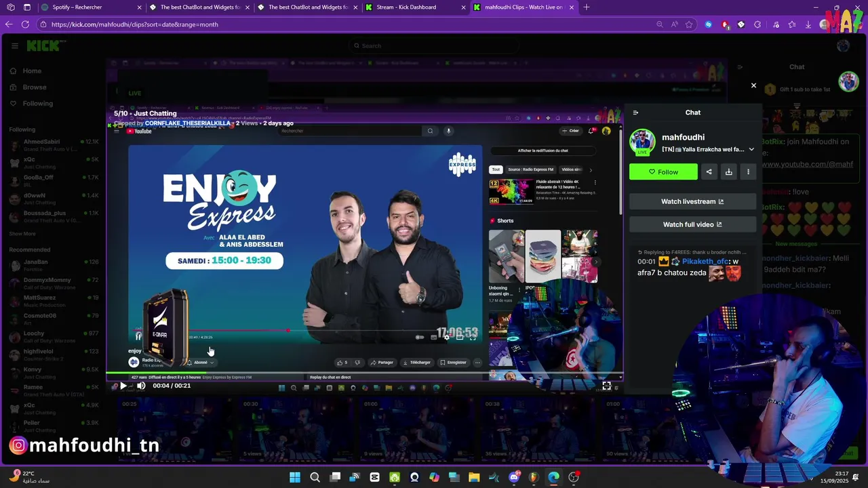This screenshot has height=488, width=868.
Task: Click the Watch livestream button
Action: click(x=692, y=201)
